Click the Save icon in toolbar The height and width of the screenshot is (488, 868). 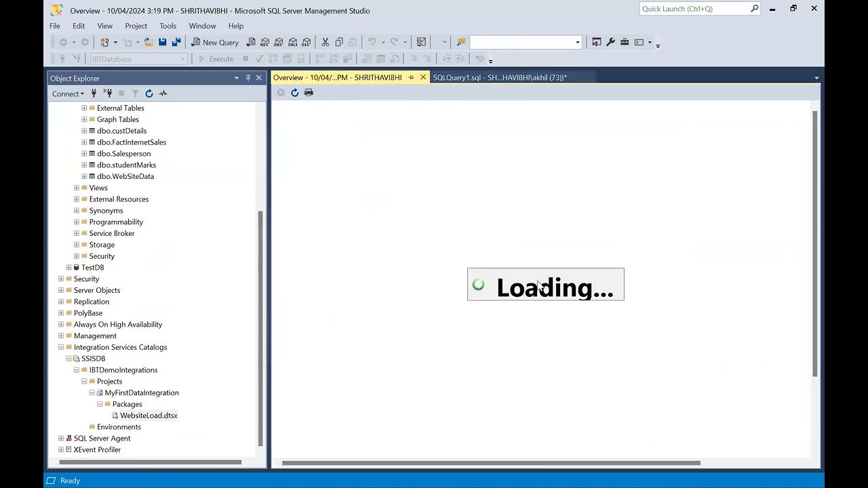coord(163,42)
